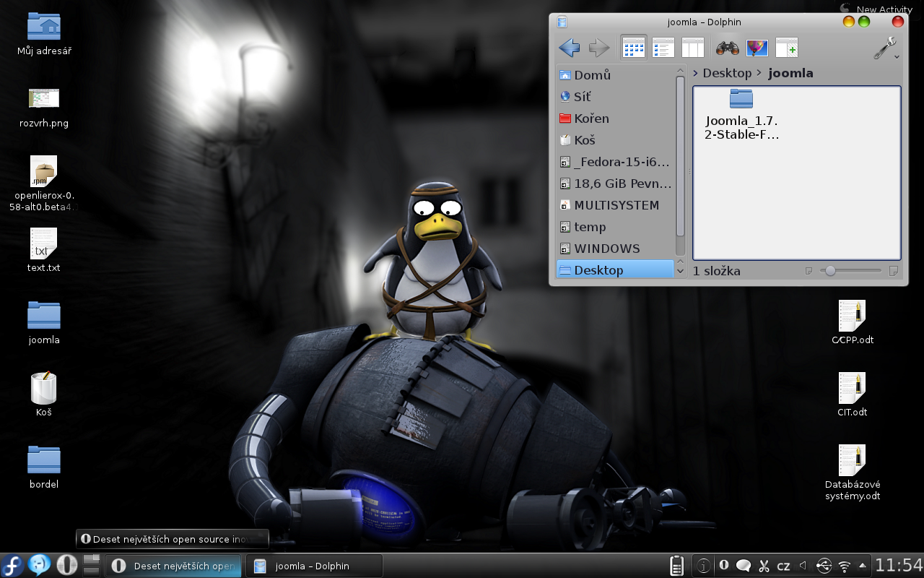This screenshot has width=924, height=578.
Task: Open the Koš trash desktop icon
Action: click(44, 395)
